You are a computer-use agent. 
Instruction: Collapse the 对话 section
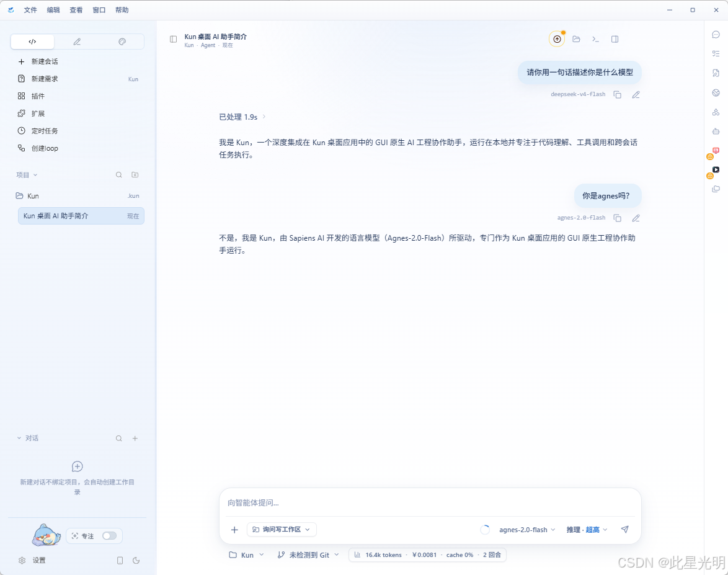pyautogui.click(x=19, y=438)
